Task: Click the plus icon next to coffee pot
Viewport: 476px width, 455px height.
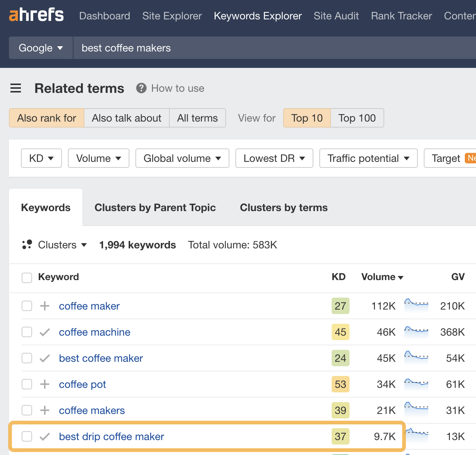Action: coord(44,384)
